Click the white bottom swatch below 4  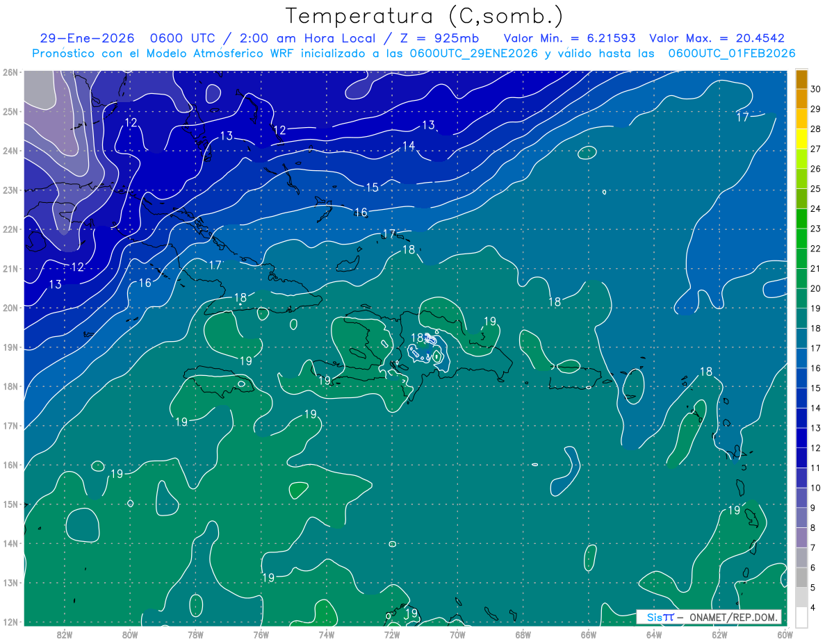802,617
